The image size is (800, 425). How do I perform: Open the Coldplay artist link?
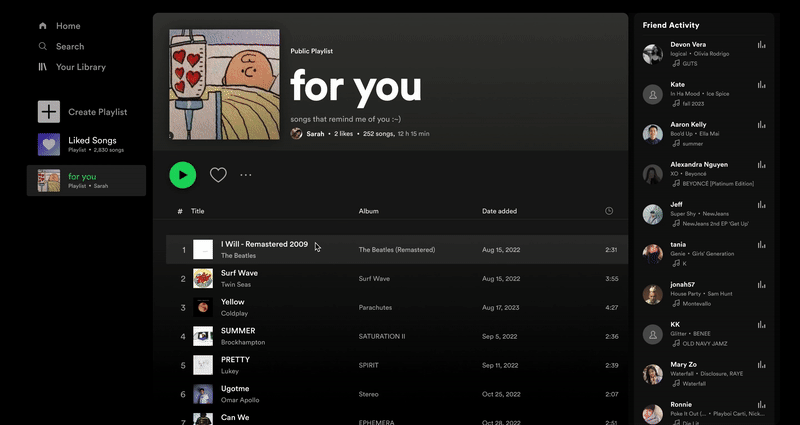coord(235,314)
